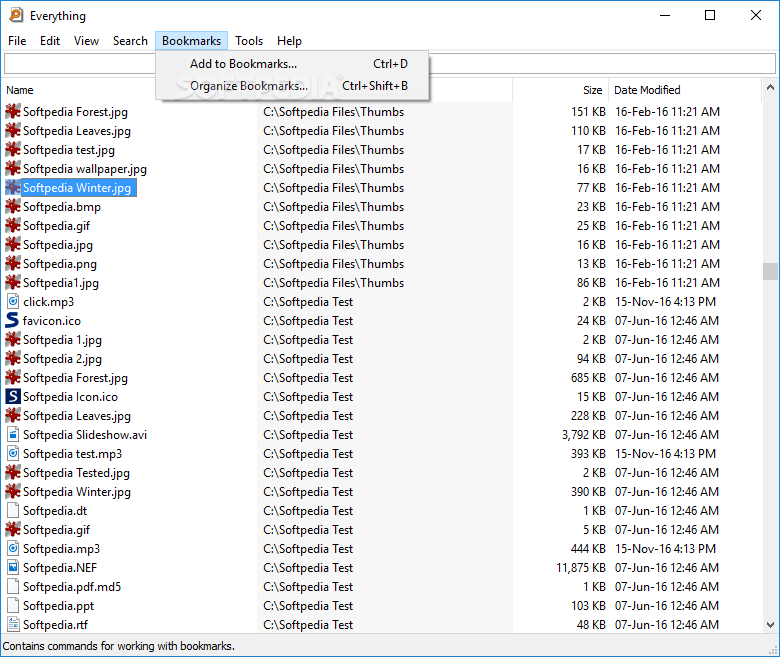Click the Softpedia test.jpg file icon
Screen dimensions: 780x657
[x=13, y=149]
